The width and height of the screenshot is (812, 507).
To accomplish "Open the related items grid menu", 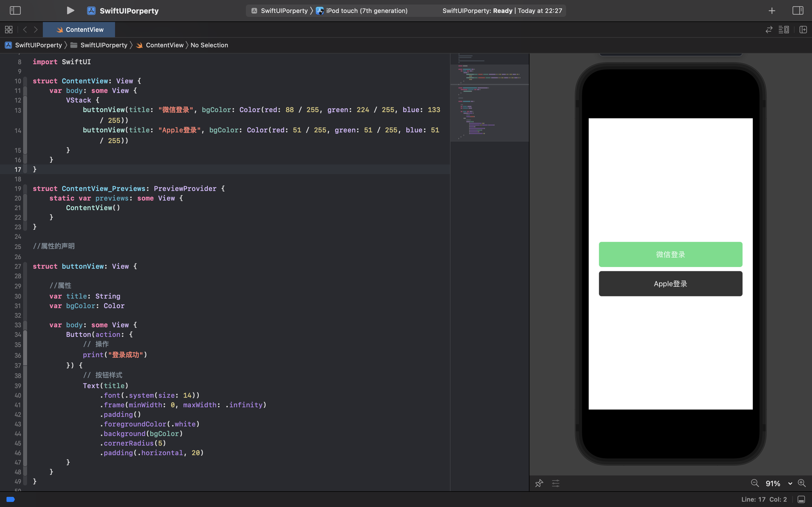I will pyautogui.click(x=9, y=30).
